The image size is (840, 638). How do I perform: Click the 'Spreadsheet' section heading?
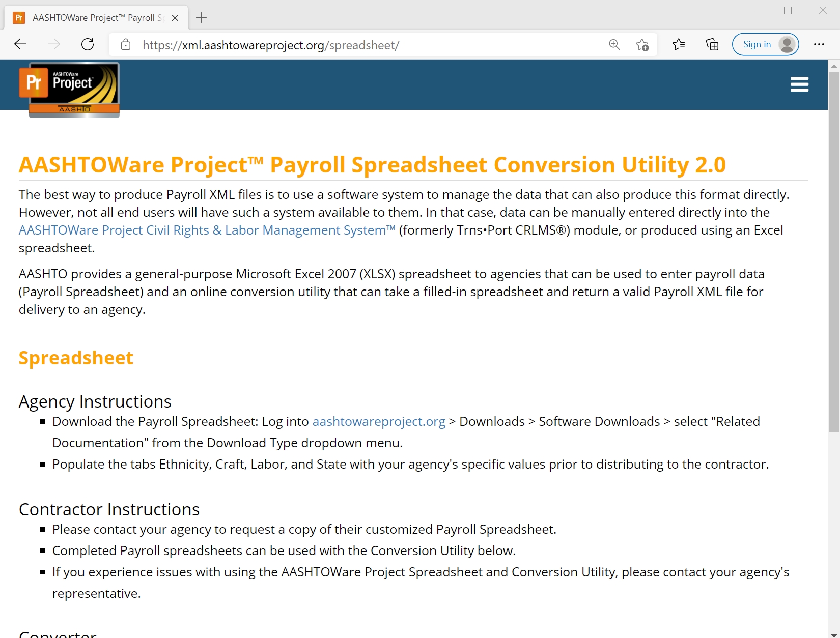click(76, 358)
